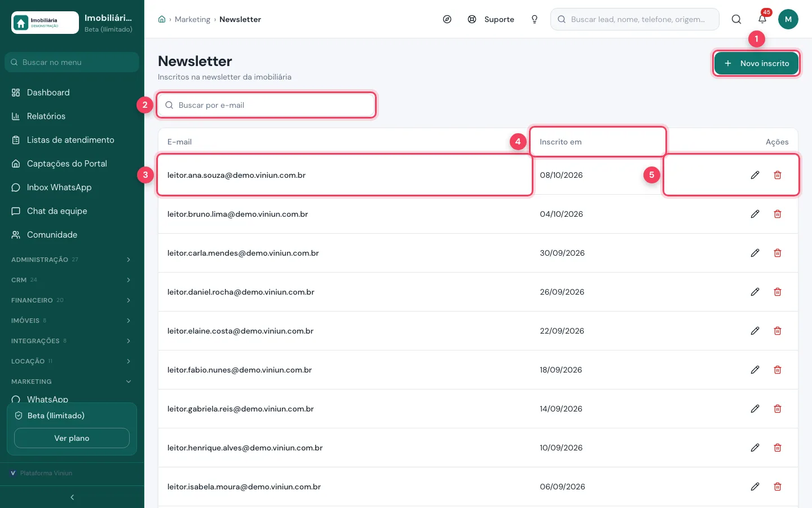Screen dimensions: 812x508
Task: Open Listas de atendimento
Action: tap(72, 140)
